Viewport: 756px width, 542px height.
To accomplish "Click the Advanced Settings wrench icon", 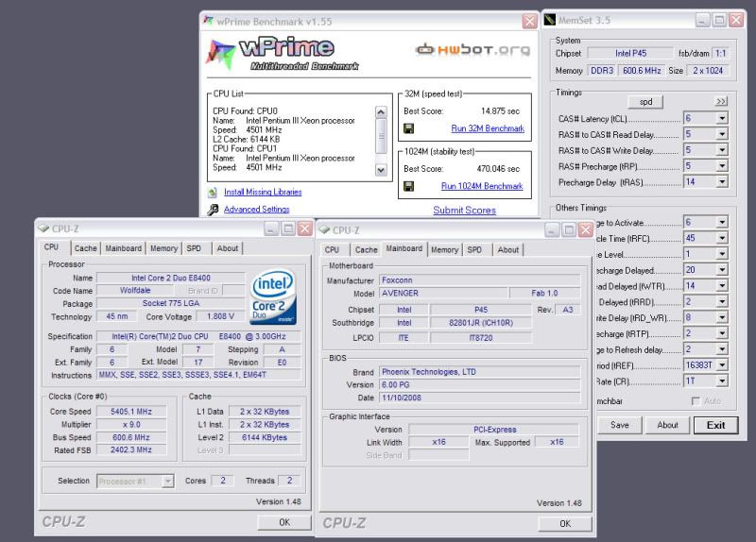I will [x=213, y=210].
